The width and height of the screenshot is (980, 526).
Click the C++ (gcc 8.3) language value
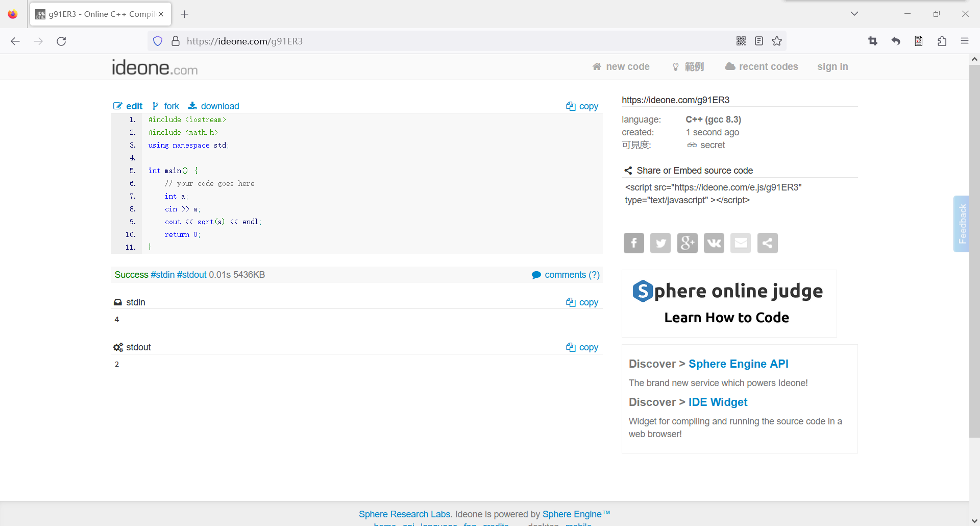tap(713, 119)
